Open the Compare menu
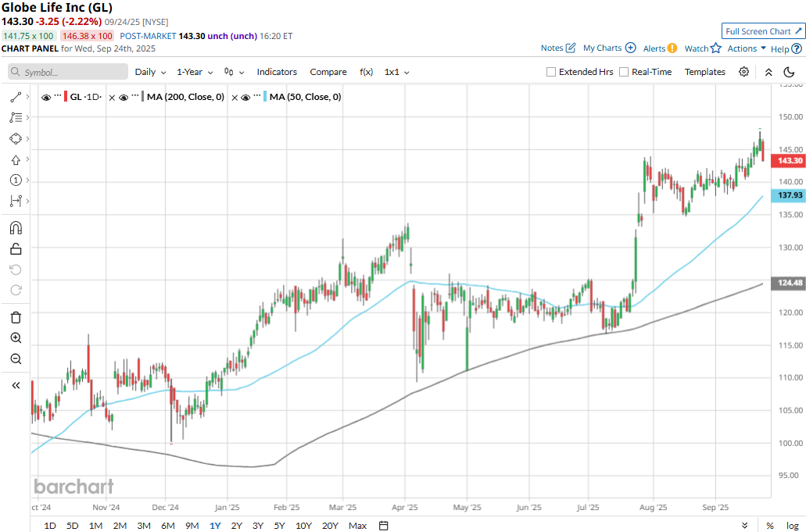This screenshot has width=806, height=532. pos(328,72)
